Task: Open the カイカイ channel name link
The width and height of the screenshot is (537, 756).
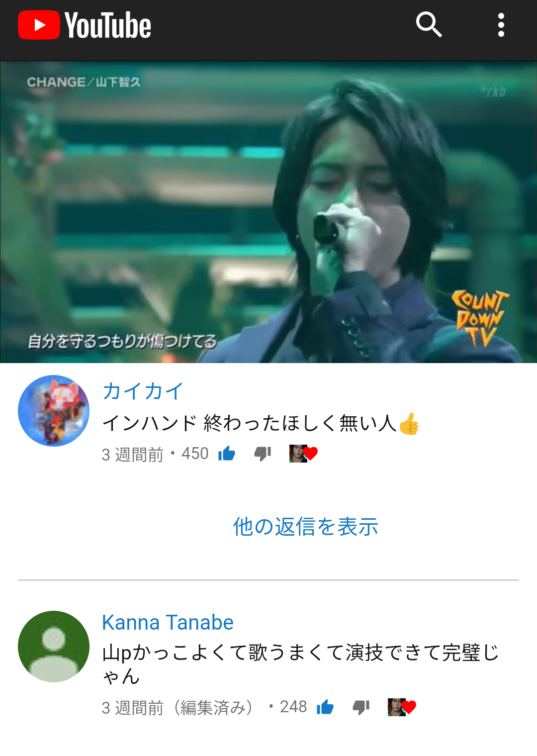Action: (143, 391)
